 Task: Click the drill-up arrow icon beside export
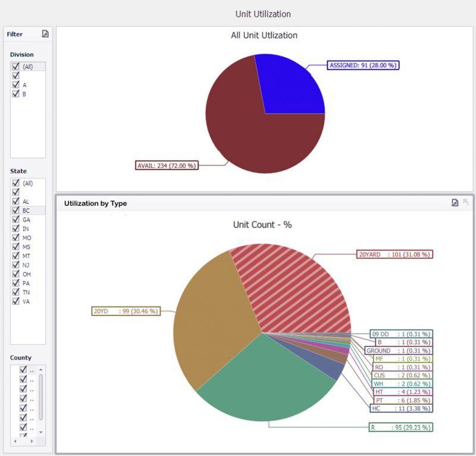pyautogui.click(x=466, y=203)
